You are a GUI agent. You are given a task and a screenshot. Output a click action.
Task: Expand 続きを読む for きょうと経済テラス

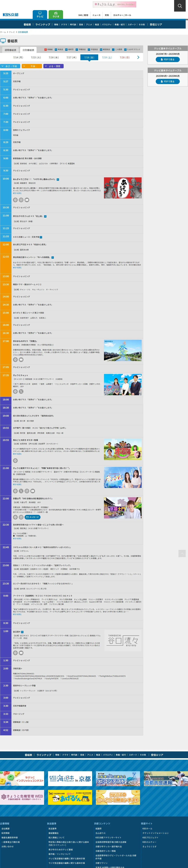coord(17,484)
